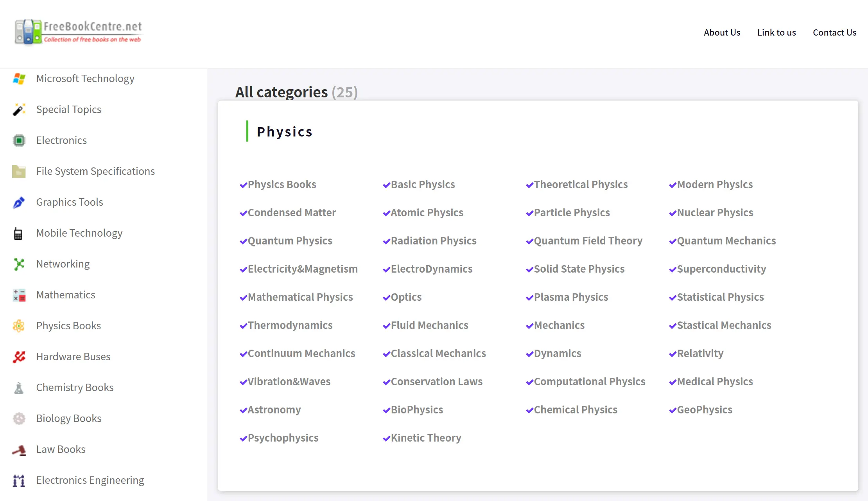
Task: Click the FreeBookCentre.net logo
Action: coord(79,32)
